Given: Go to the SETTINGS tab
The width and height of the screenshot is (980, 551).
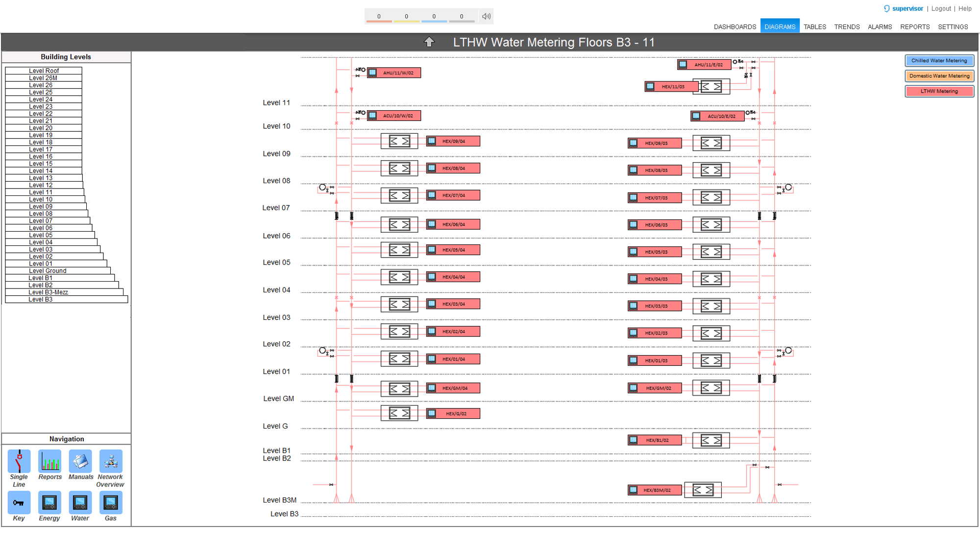Looking at the screenshot, I should pyautogui.click(x=953, y=27).
